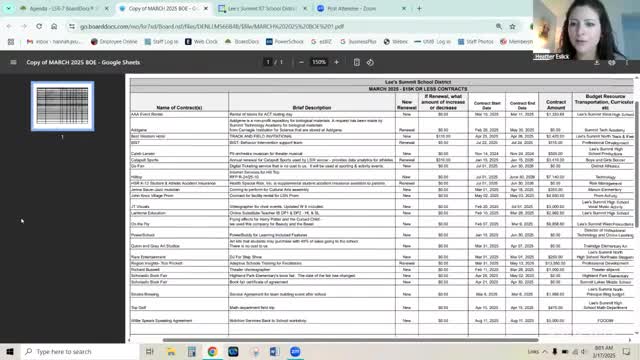
Task: Switch to Google Chrome on the taskbar
Action: click(x=212, y=351)
